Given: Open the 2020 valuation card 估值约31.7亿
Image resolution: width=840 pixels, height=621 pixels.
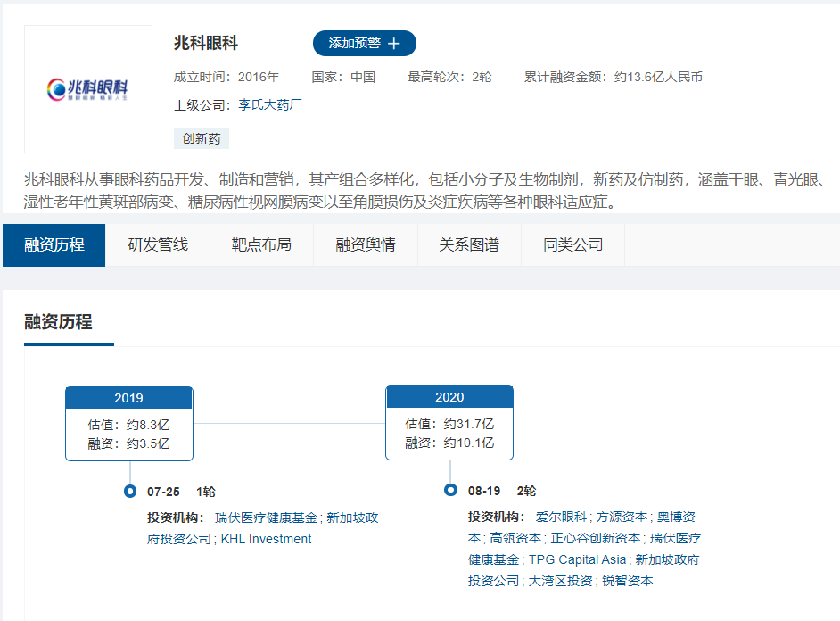Looking at the screenshot, I should 449,426.
